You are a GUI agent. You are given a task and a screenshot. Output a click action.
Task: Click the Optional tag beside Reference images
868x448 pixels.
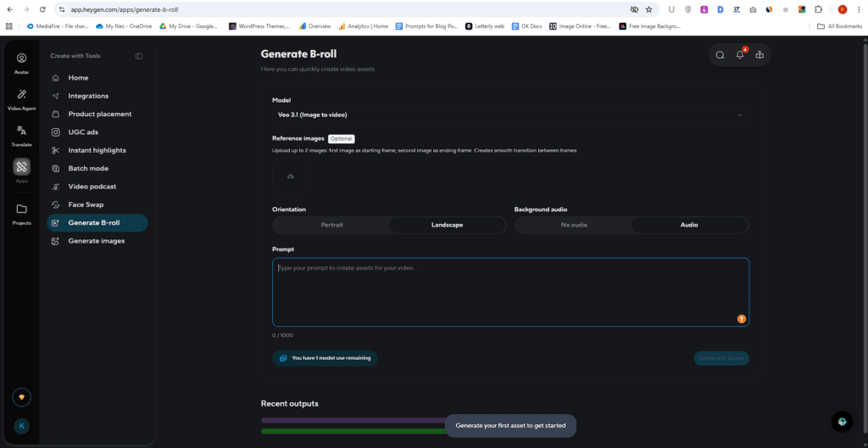pos(341,138)
